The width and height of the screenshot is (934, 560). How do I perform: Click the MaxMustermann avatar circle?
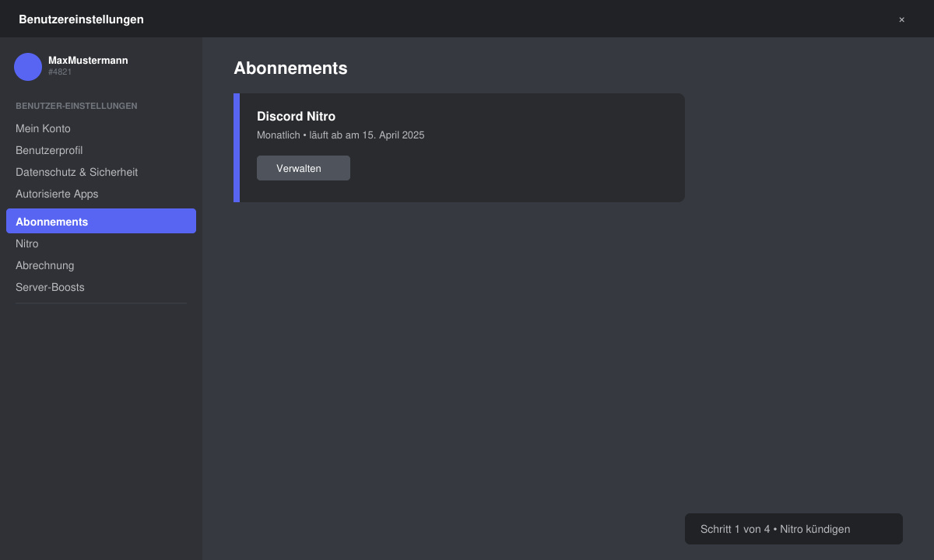28,67
